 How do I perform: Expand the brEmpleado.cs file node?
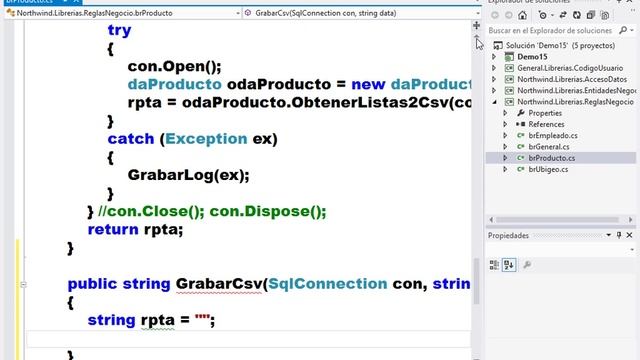tap(505, 136)
